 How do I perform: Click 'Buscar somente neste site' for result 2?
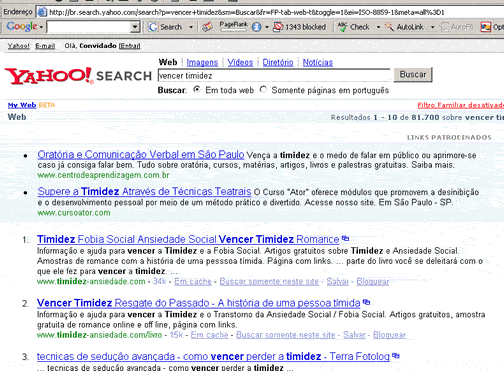286,335
